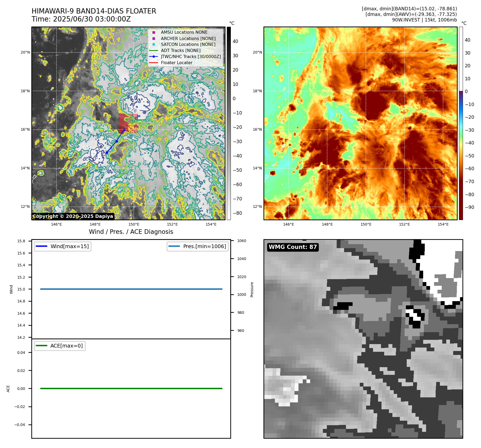Click the 15.8 wind axis tick
This screenshot has width=481, height=448.
click(x=21, y=241)
